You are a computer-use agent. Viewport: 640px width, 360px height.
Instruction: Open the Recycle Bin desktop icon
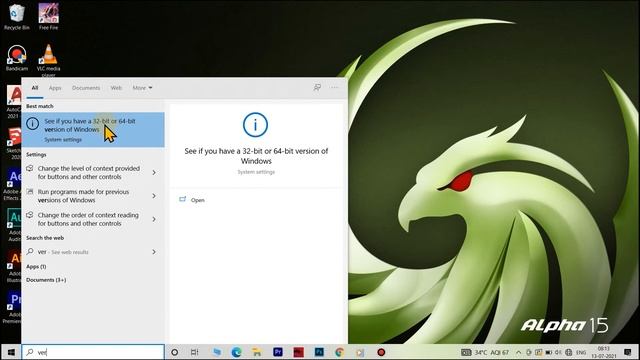tap(16, 16)
